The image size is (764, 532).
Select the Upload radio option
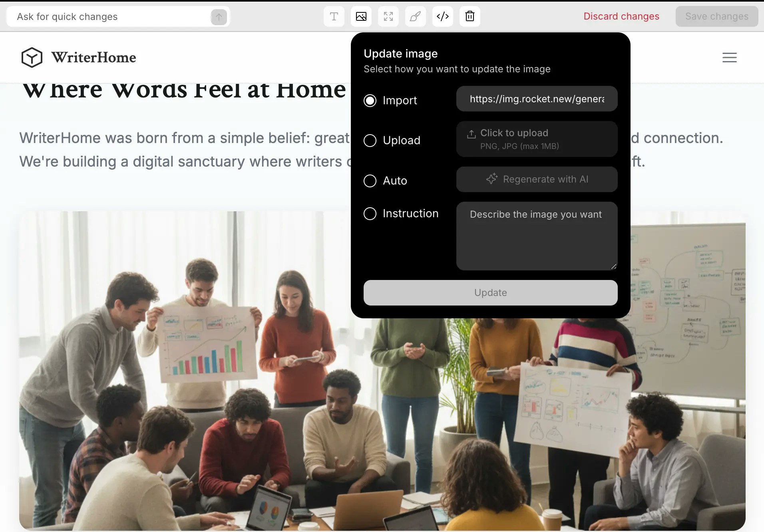point(370,141)
